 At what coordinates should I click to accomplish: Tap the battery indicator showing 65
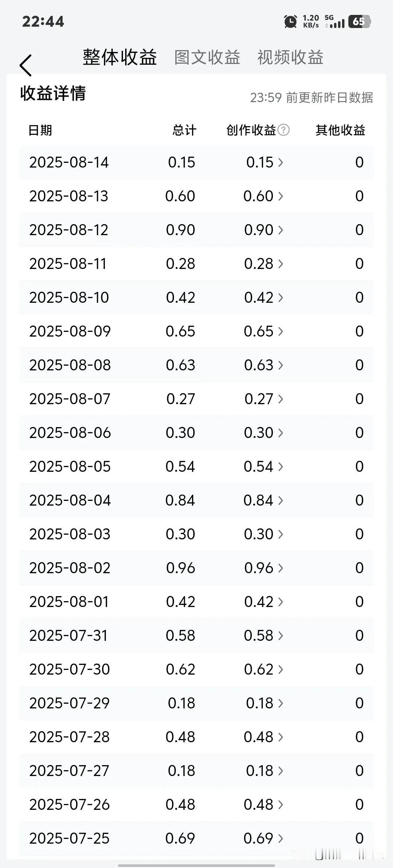pos(359,21)
